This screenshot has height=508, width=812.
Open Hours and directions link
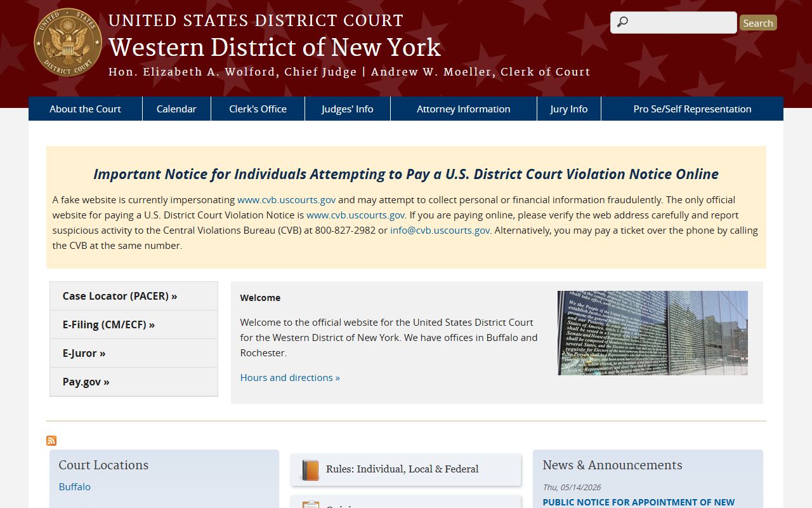click(x=290, y=377)
